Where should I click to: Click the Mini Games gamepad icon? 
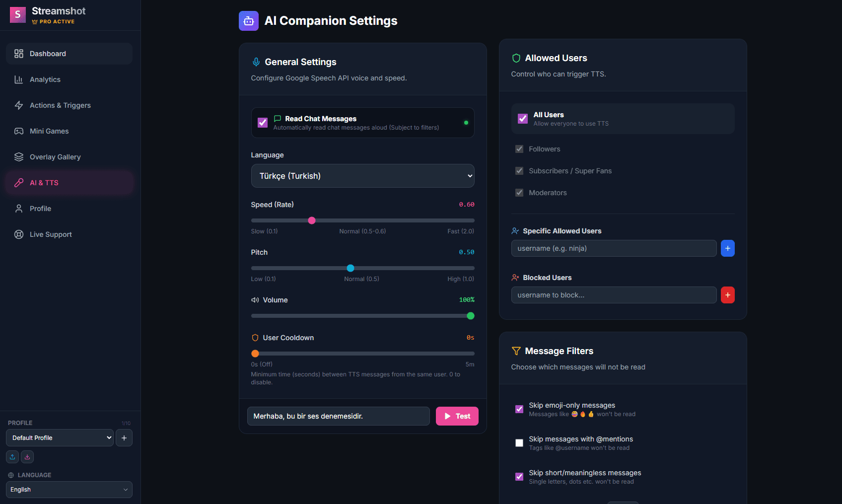click(x=18, y=131)
